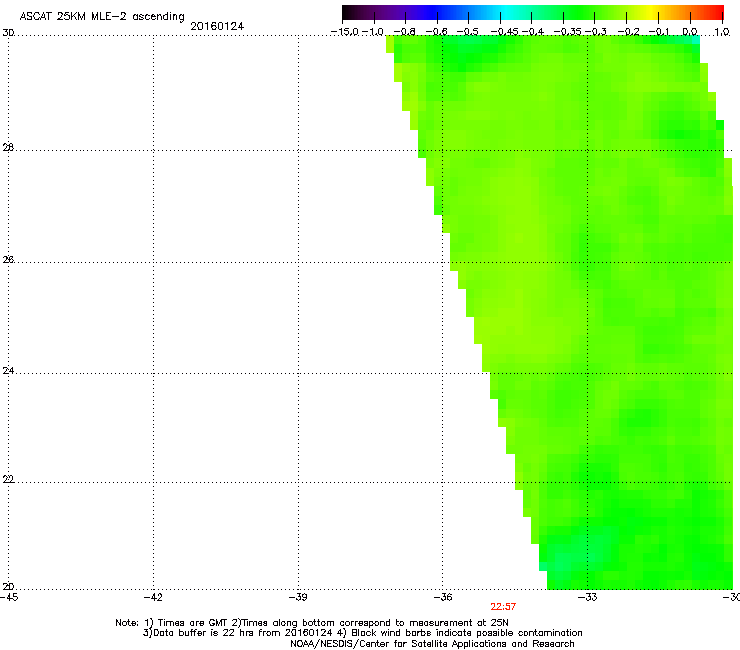The width and height of the screenshot is (740, 650).
Task: Click note line 'Times are GMT'
Action: point(193,623)
